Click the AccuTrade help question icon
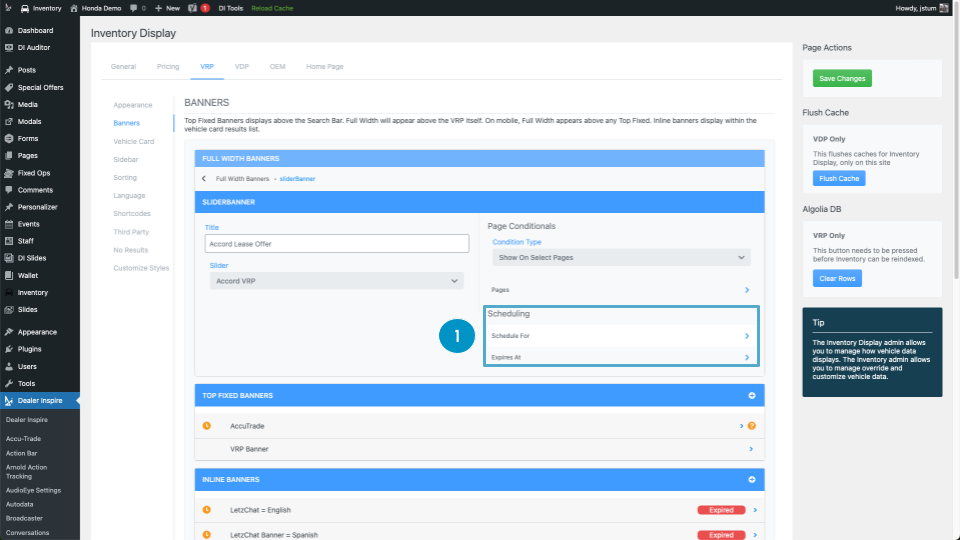The width and height of the screenshot is (960, 540). (x=752, y=426)
